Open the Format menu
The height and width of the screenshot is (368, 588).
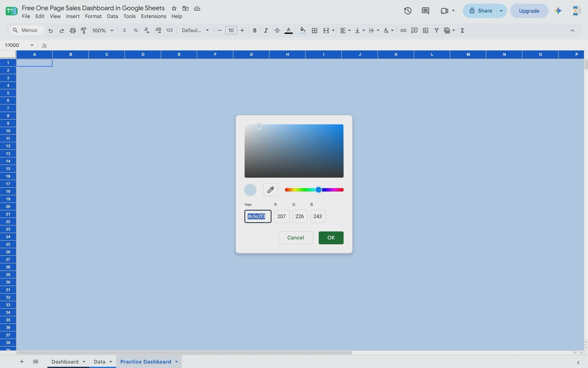coord(93,16)
